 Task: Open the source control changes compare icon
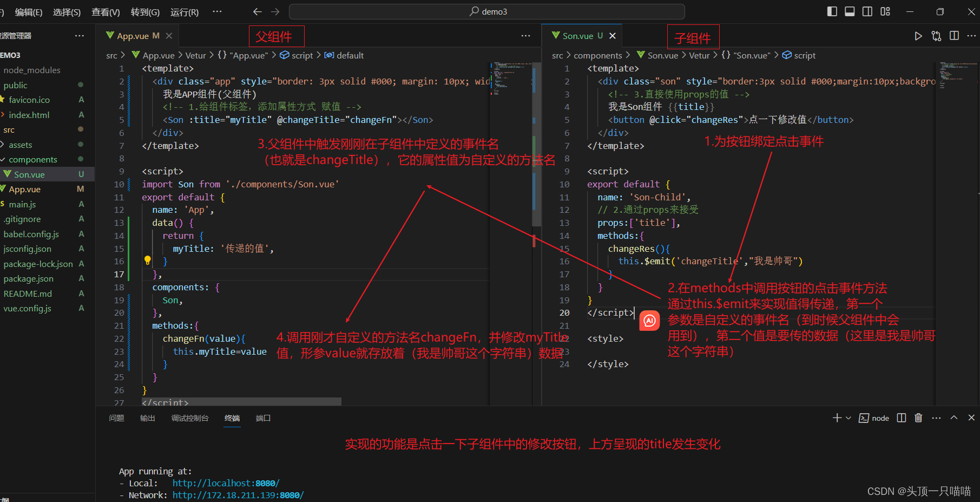pos(936,36)
